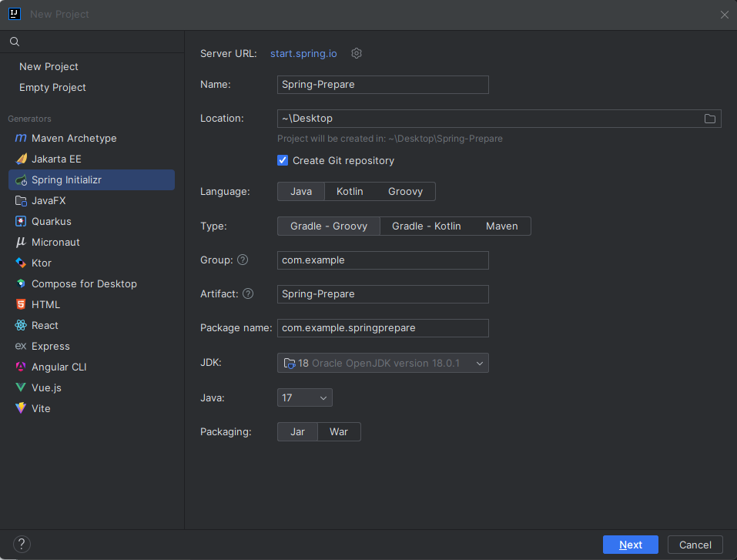Select Jar packaging

297,431
